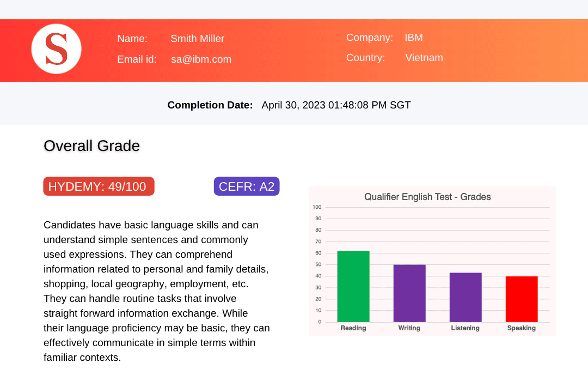588x375 pixels.
Task: Click the Overall Grade heading
Action: pyautogui.click(x=91, y=146)
